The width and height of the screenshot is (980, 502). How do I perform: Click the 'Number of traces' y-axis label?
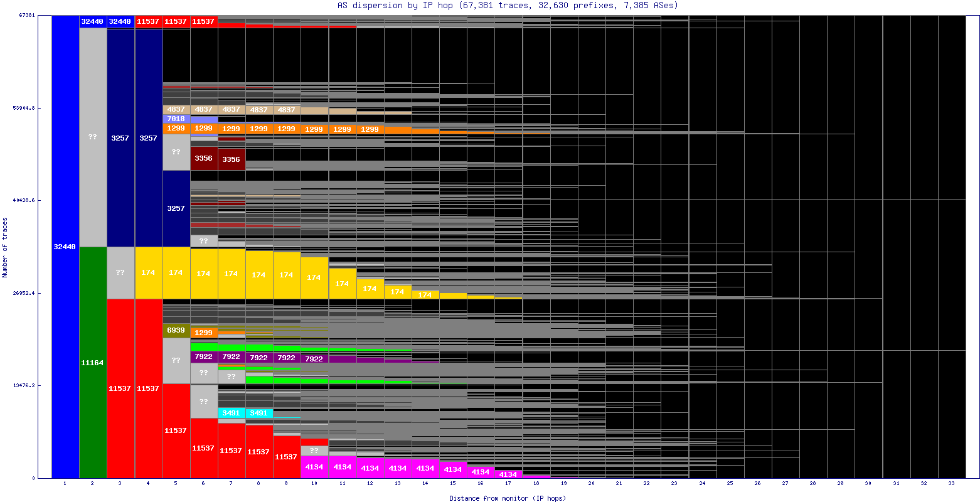pos(5,247)
